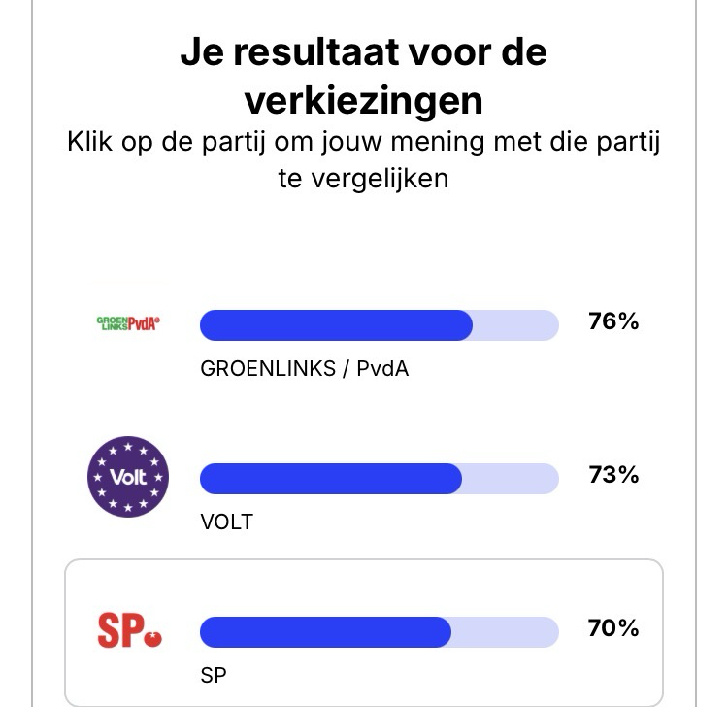Click the filled part of Volt bar

(x=330, y=479)
